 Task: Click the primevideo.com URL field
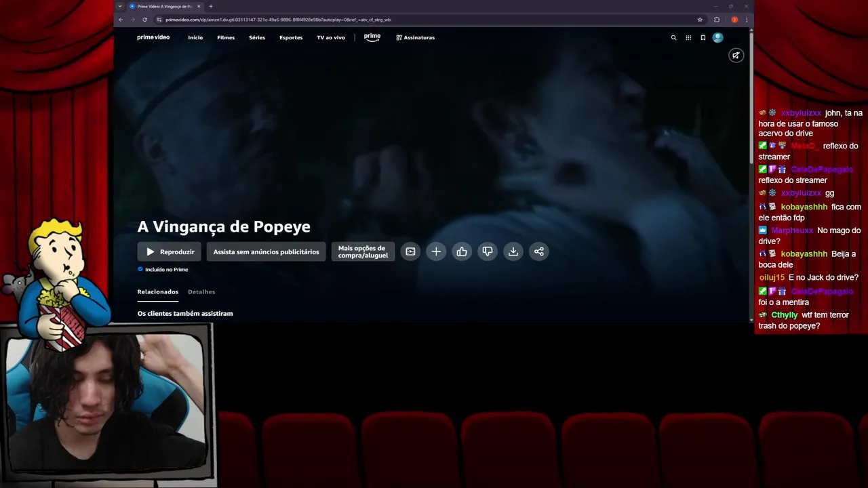pyautogui.click(x=427, y=20)
